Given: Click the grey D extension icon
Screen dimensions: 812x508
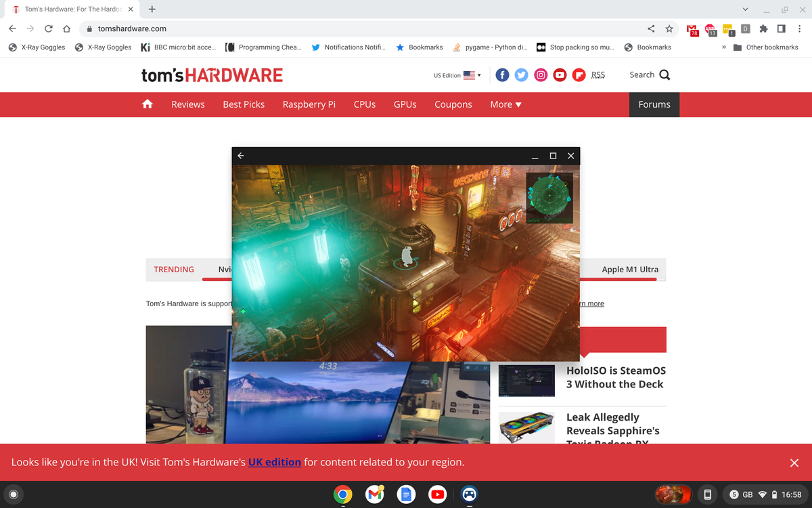Looking at the screenshot, I should coord(745,28).
